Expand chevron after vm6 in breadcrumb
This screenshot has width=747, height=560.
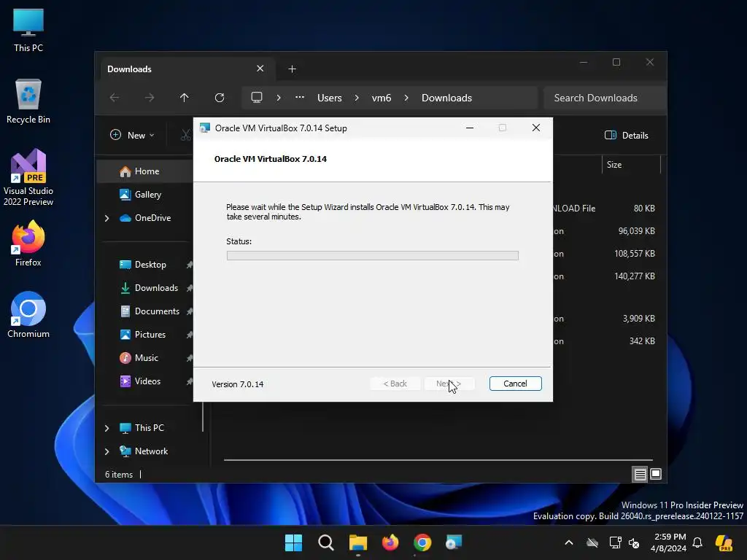tap(406, 98)
